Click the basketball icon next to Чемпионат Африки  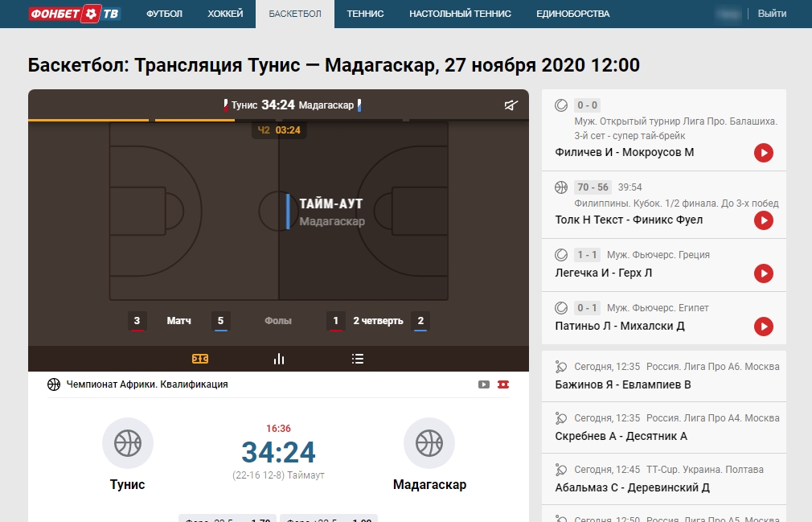click(54, 384)
